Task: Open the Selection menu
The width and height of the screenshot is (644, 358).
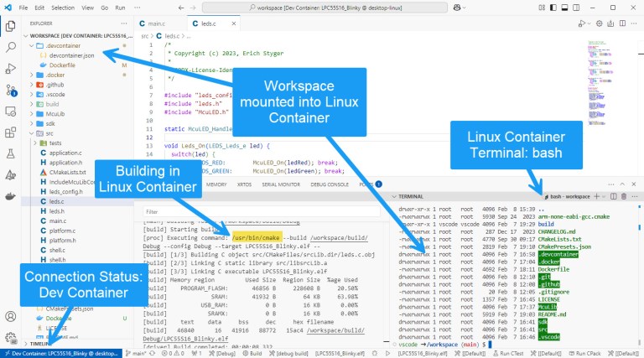Action: (x=63, y=8)
